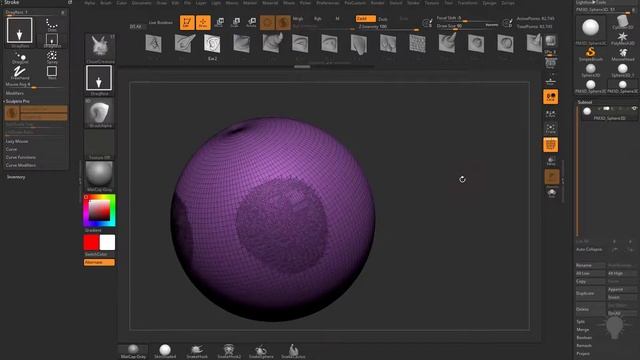Collapse the Subtool section header
Image resolution: width=640 pixels, height=360 pixels.
click(585, 102)
